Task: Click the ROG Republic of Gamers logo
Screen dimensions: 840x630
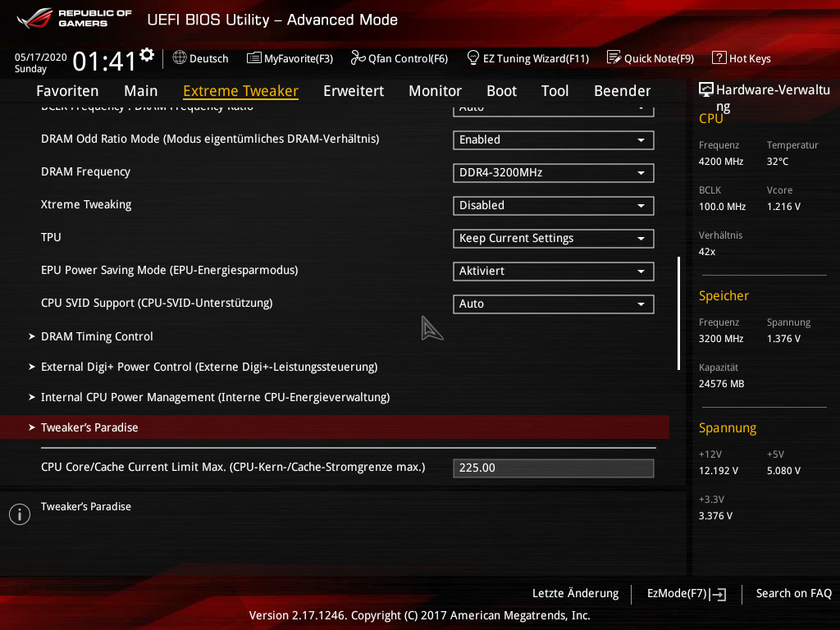Action: tap(75, 18)
